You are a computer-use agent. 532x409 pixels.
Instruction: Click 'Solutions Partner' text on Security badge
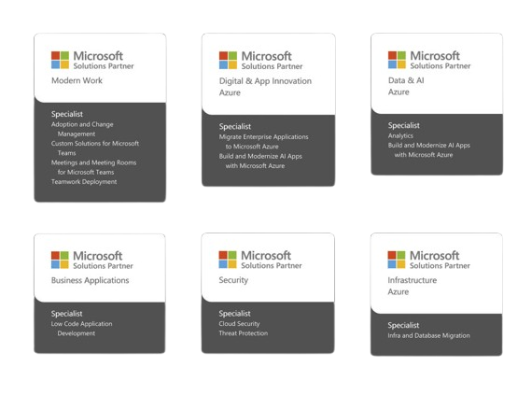[x=271, y=265]
